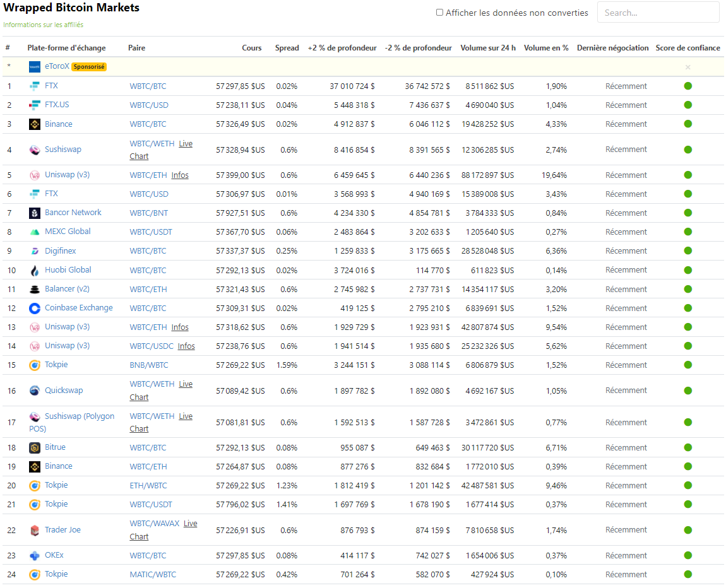Screen dimensions: 726x588
Task: Click the Tokpie logo in row 15
Action: click(34, 365)
